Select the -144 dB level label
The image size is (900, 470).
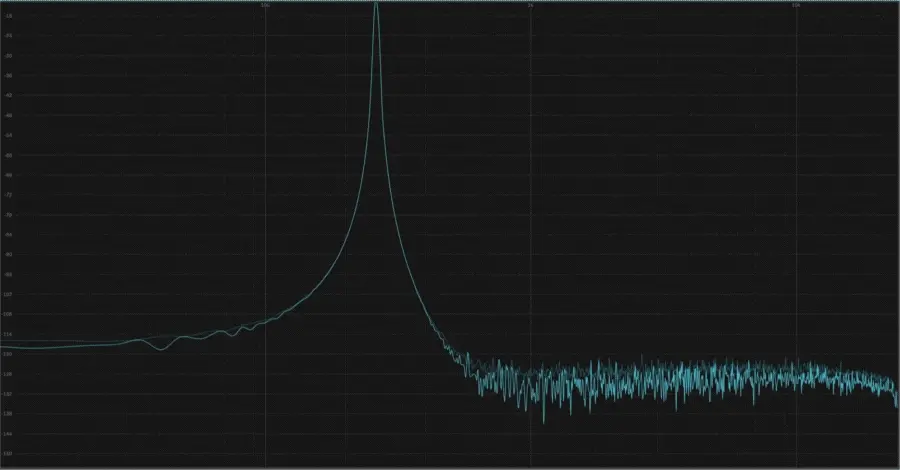(8, 433)
